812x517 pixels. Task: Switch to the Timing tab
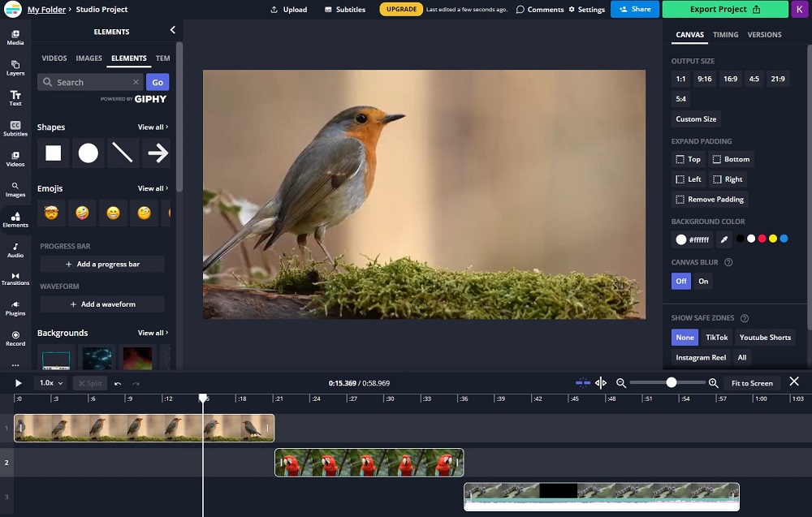point(725,34)
